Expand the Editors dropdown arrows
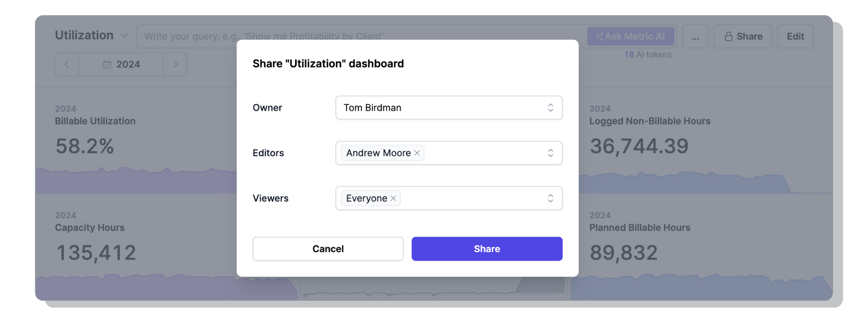Viewport: 868px width, 316px height. [x=550, y=153]
